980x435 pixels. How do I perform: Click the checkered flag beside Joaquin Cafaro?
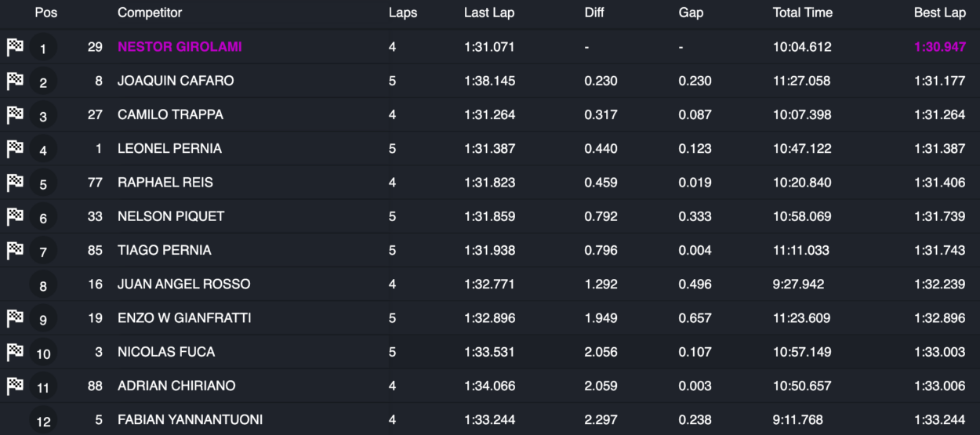[x=15, y=81]
